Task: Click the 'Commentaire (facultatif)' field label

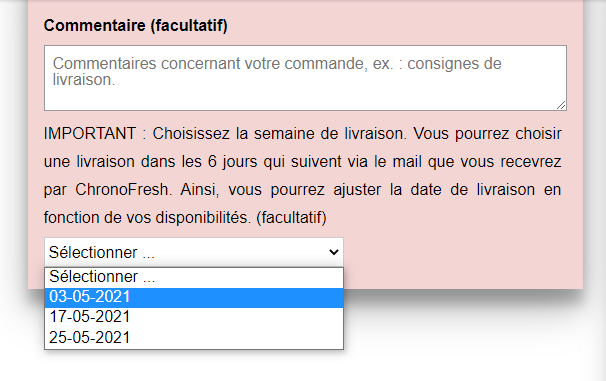Action: [x=136, y=26]
